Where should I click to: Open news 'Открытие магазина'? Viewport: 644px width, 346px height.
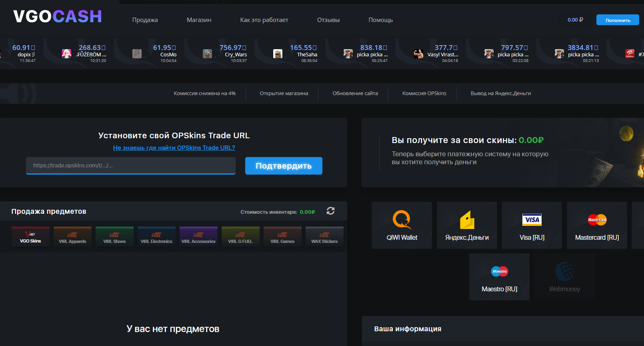[284, 93]
